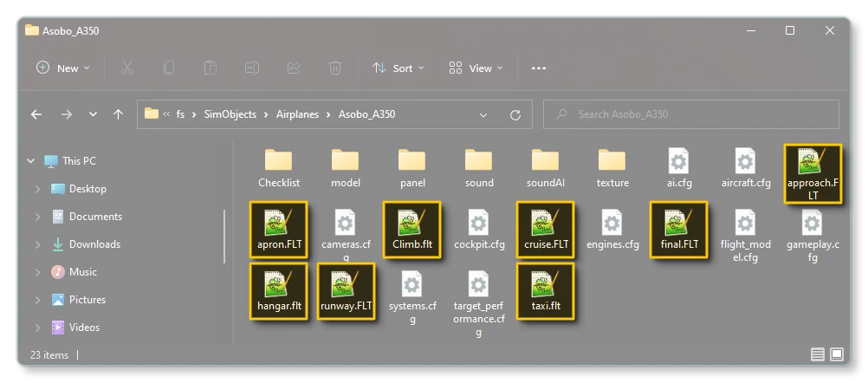
Task: Open Downloads in navigation pane
Action: tap(86, 244)
